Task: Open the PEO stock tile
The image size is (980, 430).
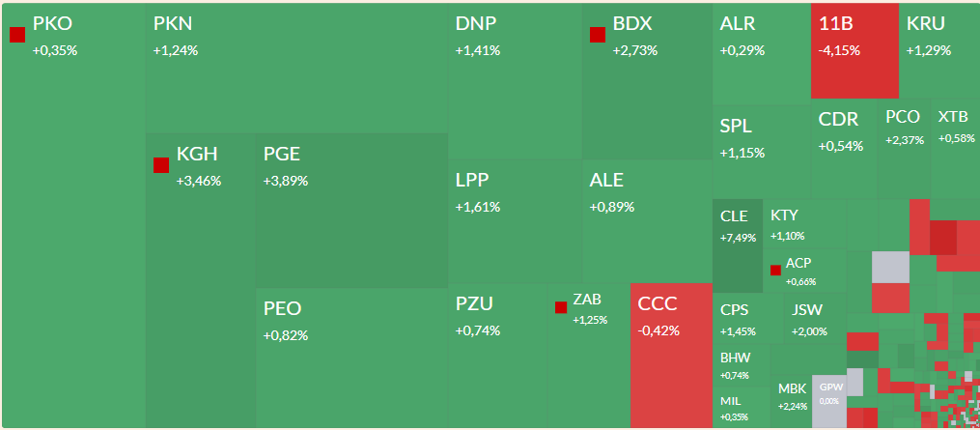Action: [x=351, y=358]
